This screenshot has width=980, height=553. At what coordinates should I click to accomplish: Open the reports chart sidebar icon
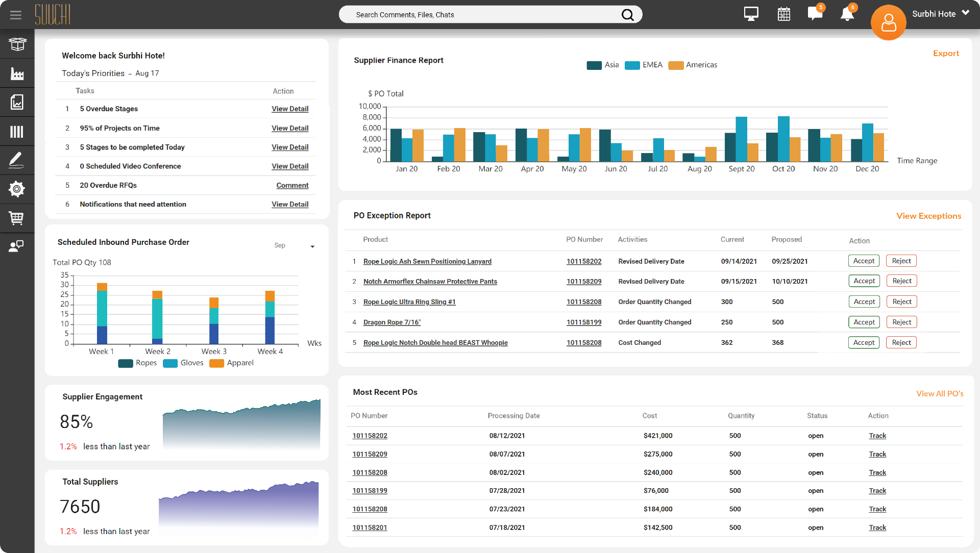tap(17, 103)
